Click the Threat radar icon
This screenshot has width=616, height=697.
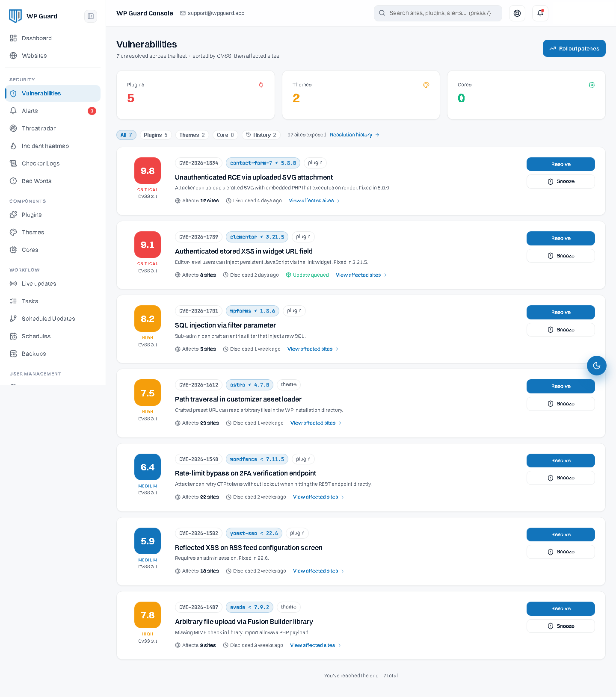pyautogui.click(x=13, y=128)
